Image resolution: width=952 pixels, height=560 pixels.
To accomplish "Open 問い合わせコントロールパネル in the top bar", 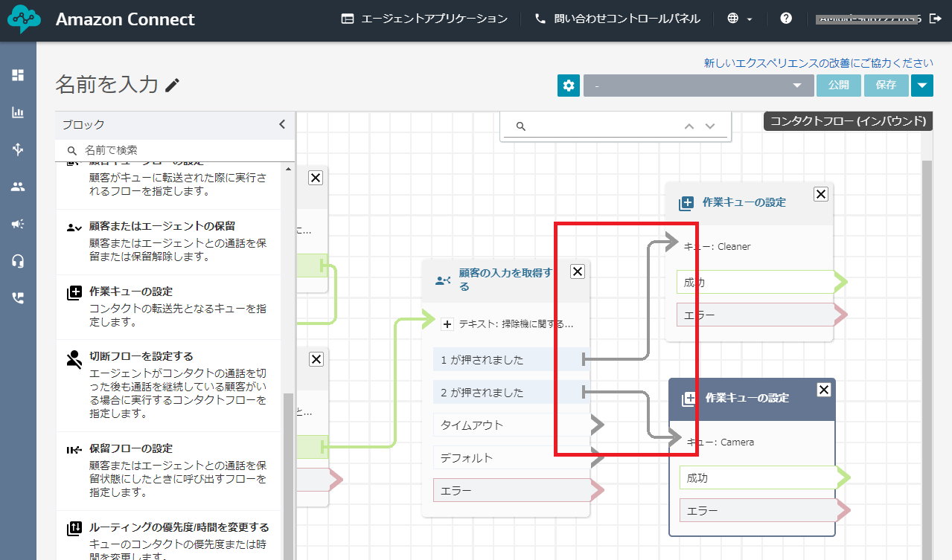I will [617, 19].
